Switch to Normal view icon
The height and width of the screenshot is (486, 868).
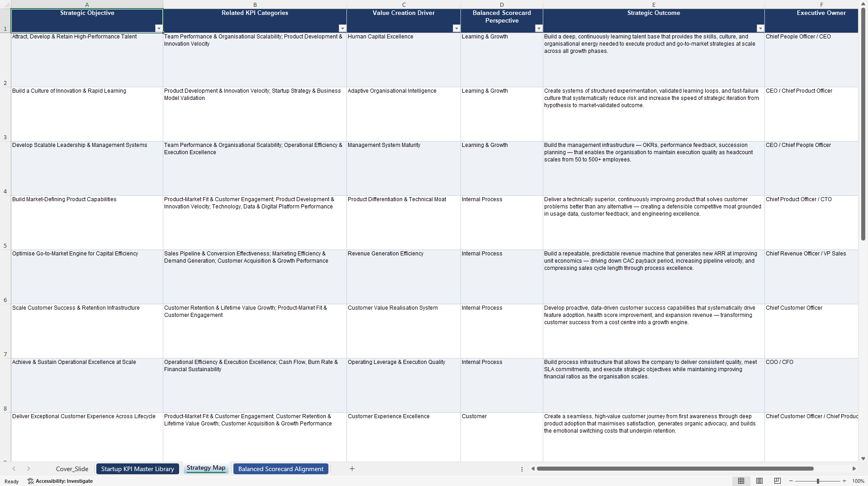point(741,481)
